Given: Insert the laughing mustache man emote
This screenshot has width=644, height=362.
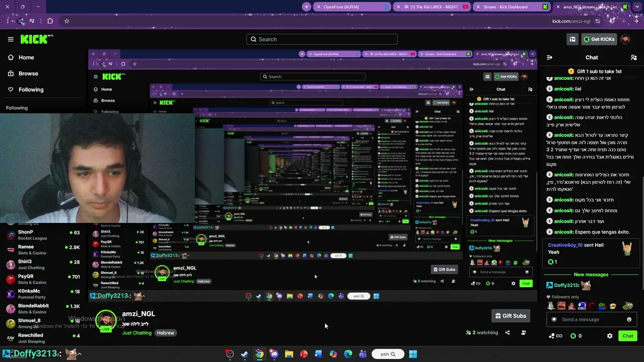Looking at the screenshot, I should (561, 306).
